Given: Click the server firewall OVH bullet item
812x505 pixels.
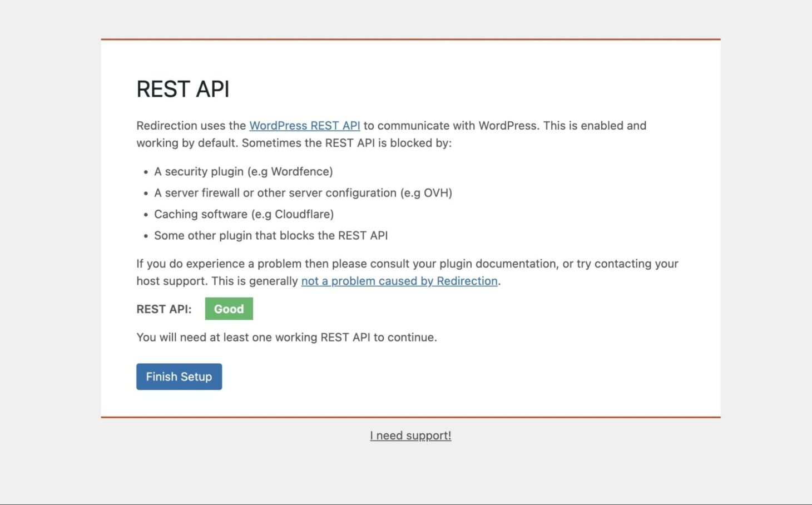Looking at the screenshot, I should tap(303, 193).
